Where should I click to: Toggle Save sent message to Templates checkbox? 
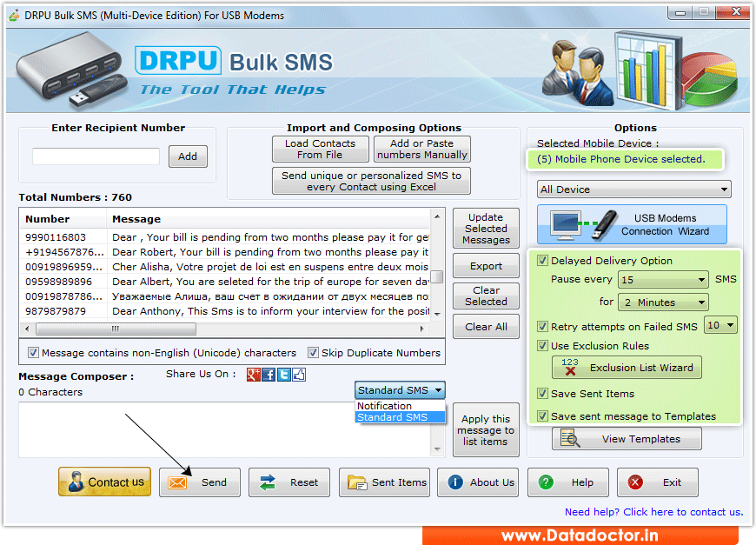542,415
